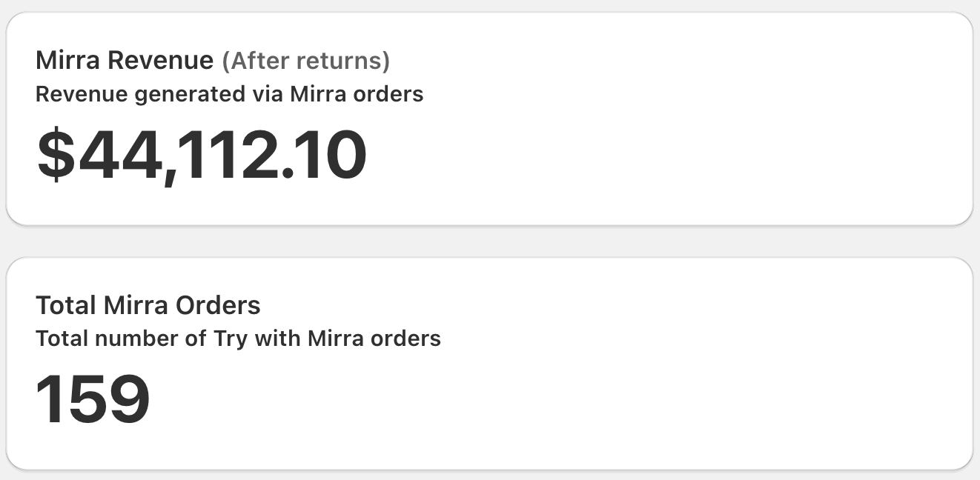Viewport: 980px width, 480px height.
Task: Click the Total Mirra Orders heading
Action: coord(148,305)
